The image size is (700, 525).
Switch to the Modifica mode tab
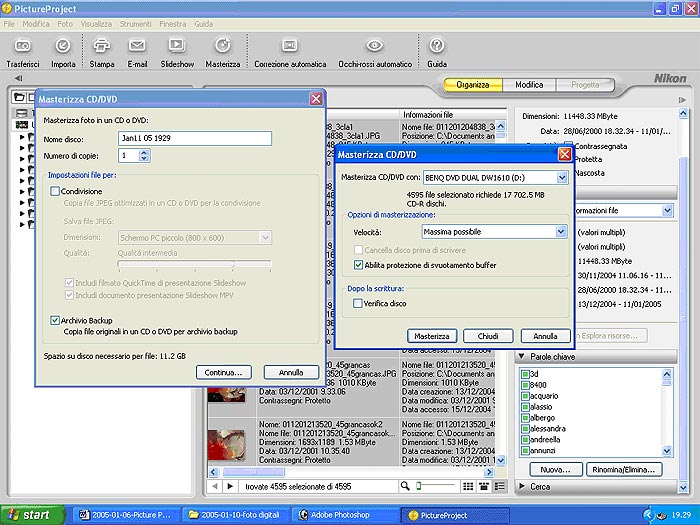pyautogui.click(x=529, y=84)
